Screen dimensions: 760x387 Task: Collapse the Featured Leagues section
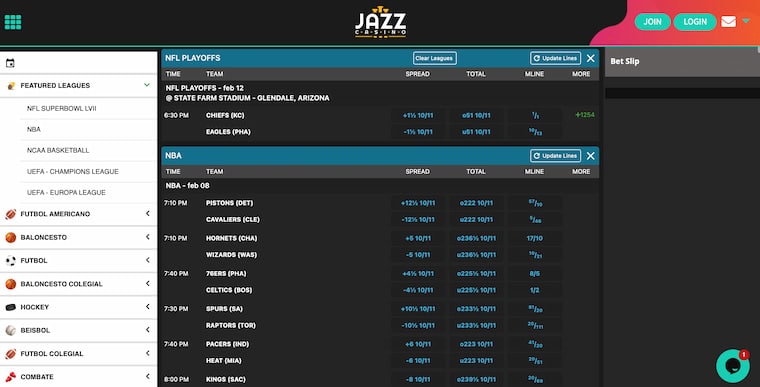click(147, 85)
